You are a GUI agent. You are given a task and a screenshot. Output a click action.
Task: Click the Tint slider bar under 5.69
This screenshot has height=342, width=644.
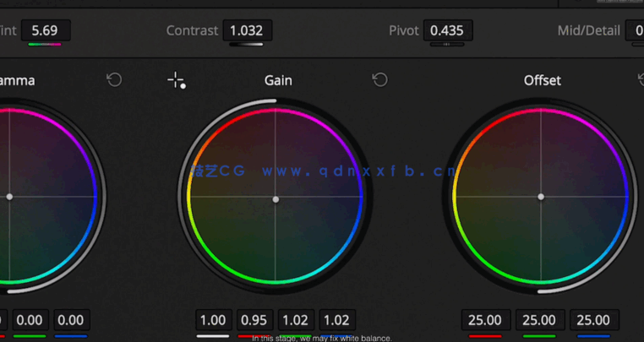click(x=45, y=45)
